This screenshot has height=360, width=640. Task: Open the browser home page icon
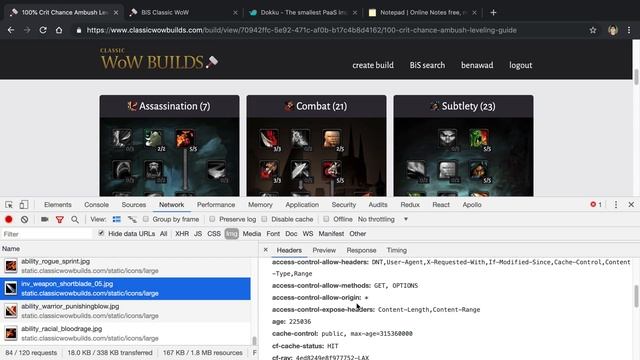tap(59, 30)
